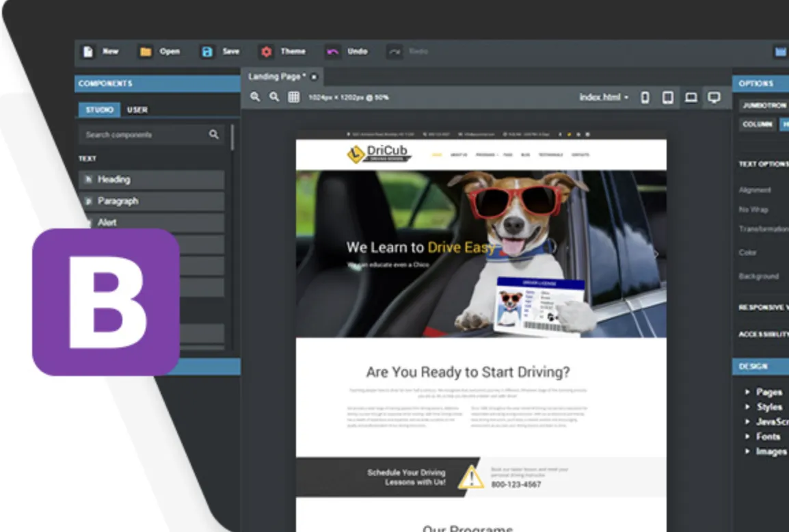Click the Background option label
This screenshot has height=532, width=789.
759,276
